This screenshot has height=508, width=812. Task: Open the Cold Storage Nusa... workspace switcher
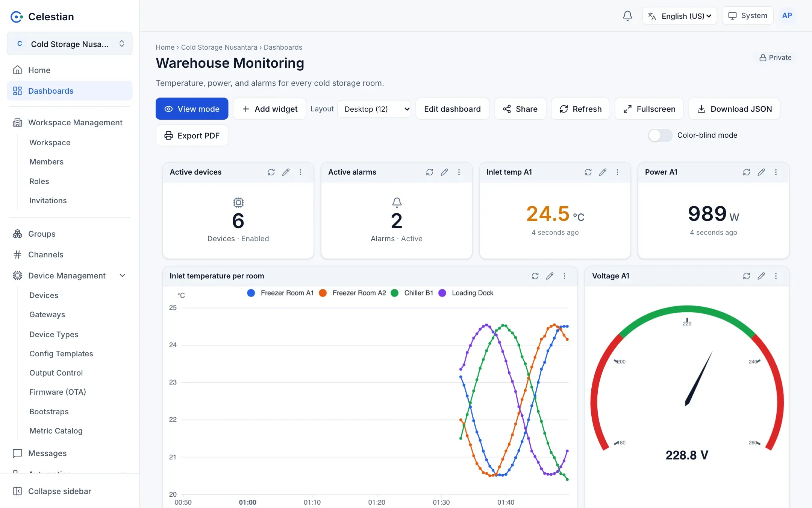coord(70,44)
